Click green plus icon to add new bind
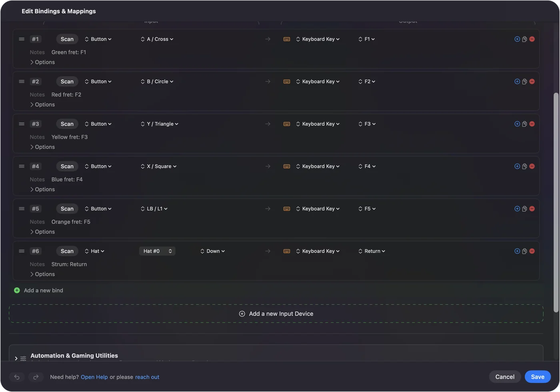 [x=17, y=291]
